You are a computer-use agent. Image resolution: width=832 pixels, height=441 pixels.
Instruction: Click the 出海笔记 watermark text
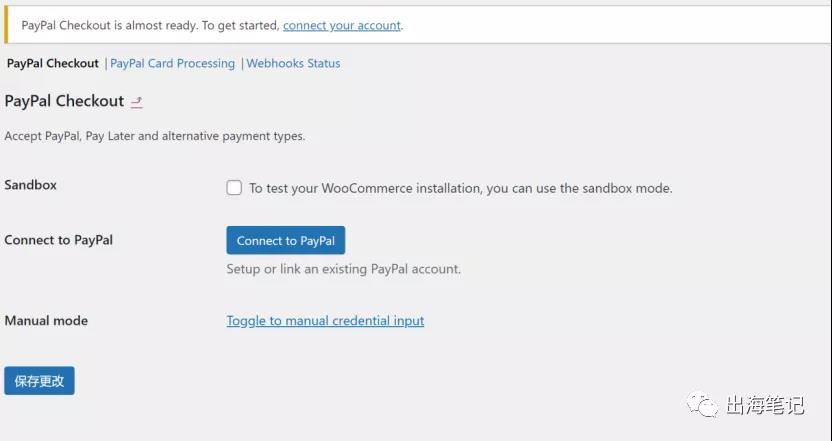(x=765, y=405)
